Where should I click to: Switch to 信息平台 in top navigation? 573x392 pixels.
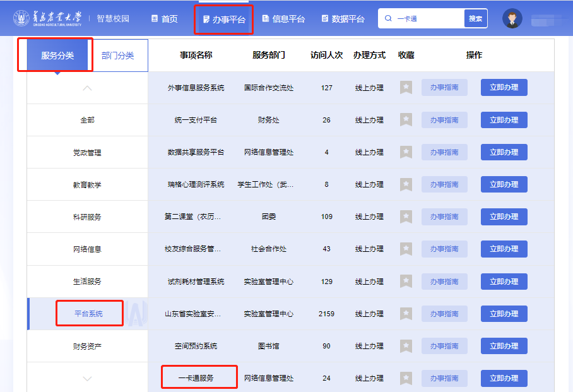(283, 19)
